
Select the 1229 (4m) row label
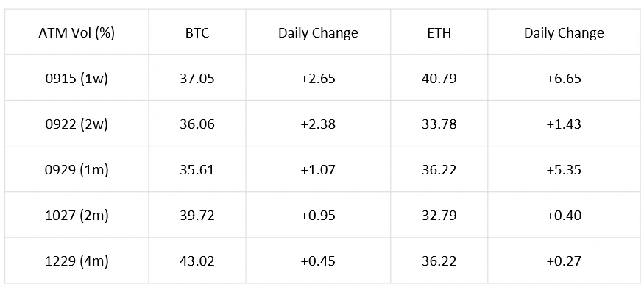click(77, 261)
